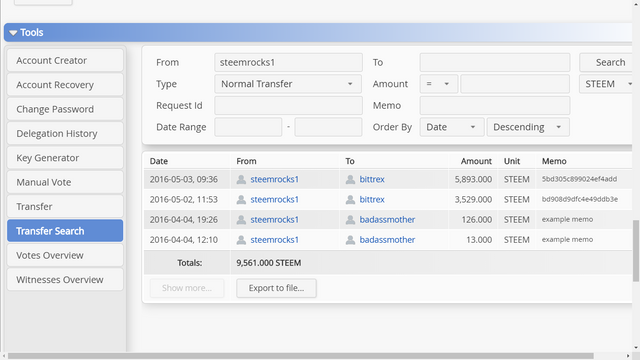Click the Date Range end field
Screen dimensions: 640x360
(x=328, y=127)
